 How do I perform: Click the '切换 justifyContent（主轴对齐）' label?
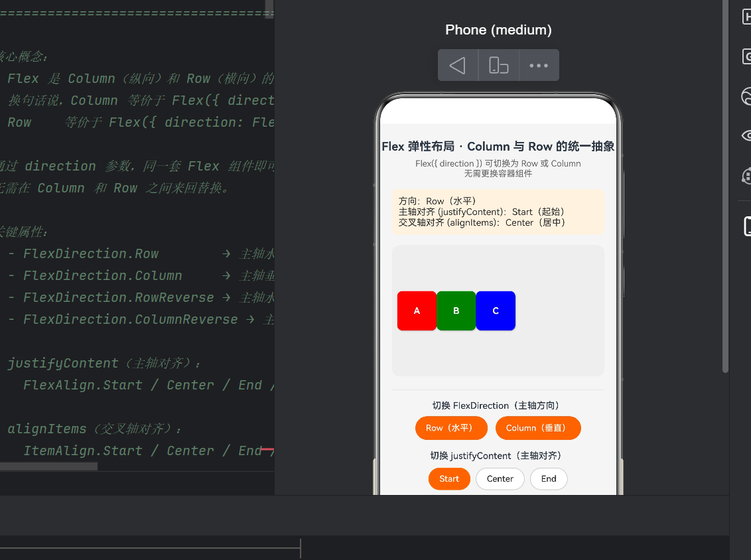(496, 456)
